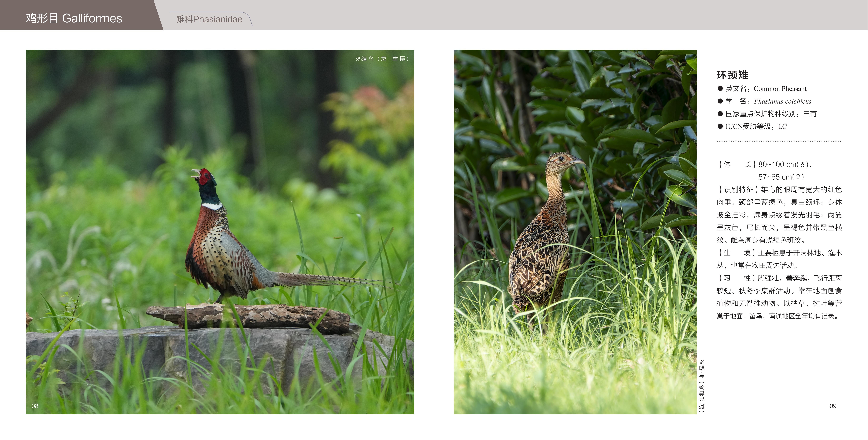The image size is (868, 440).
Task: Click the bullet before 国家重点保护物种级别
Action: tap(720, 114)
